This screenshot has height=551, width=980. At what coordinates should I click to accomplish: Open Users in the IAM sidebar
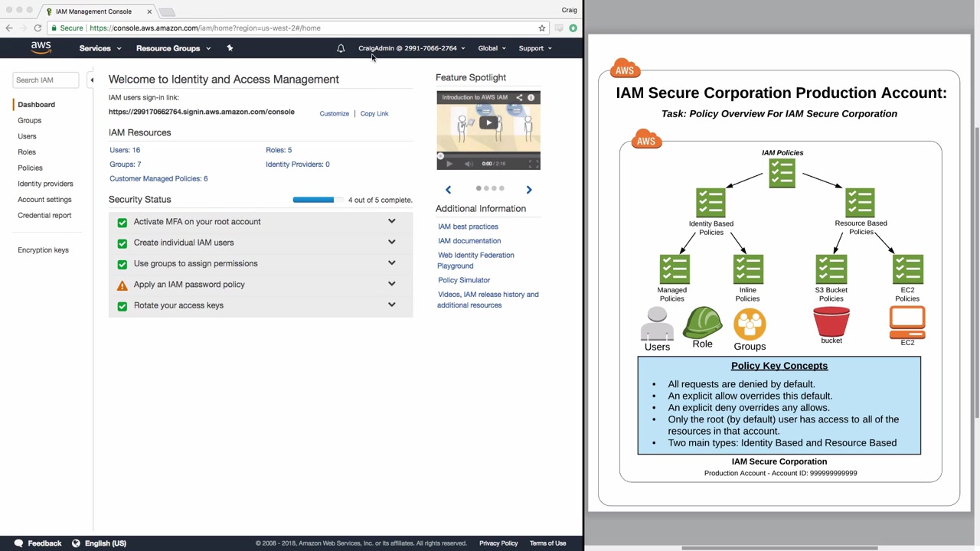[27, 136]
